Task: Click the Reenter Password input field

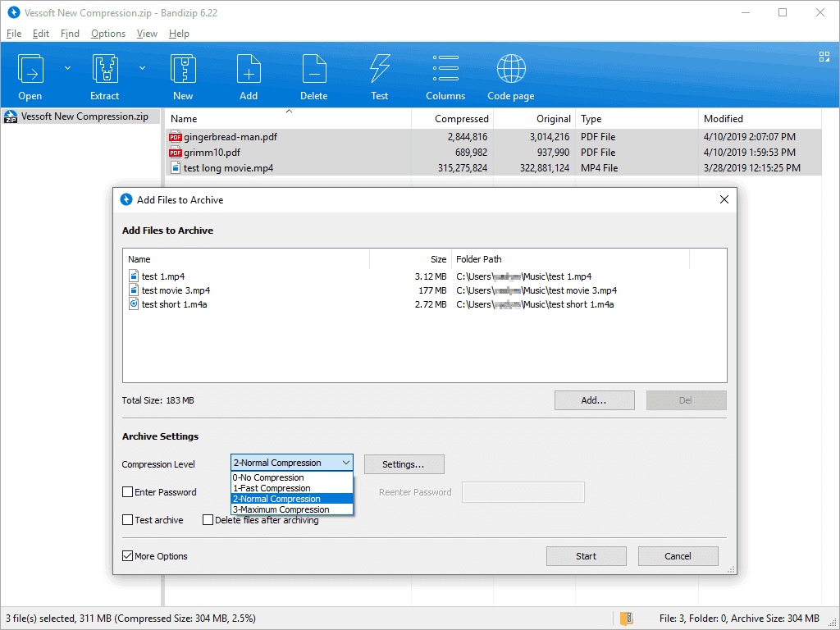Action: [x=523, y=492]
